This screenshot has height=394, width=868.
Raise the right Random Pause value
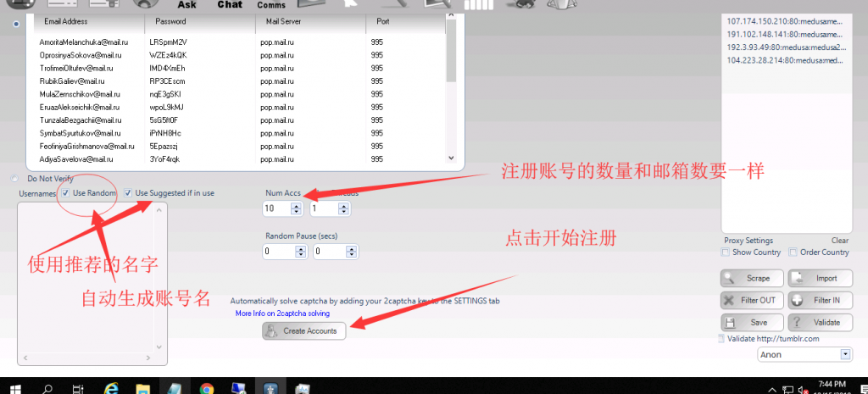352,249
